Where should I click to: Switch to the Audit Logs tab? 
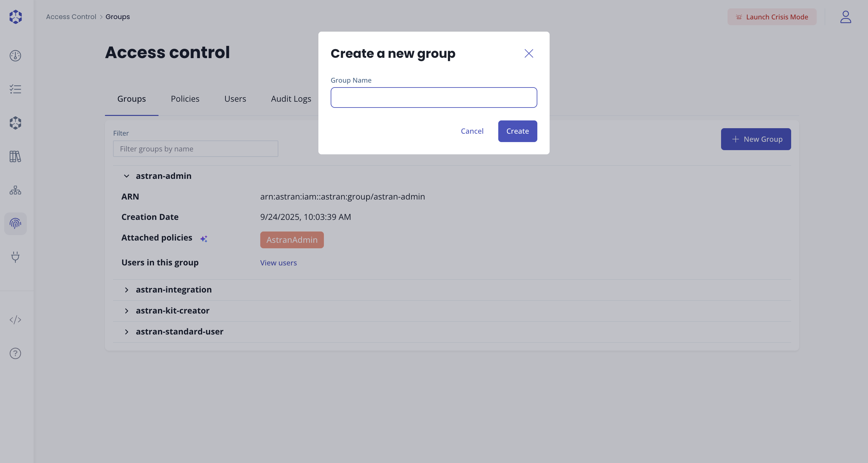[290, 99]
